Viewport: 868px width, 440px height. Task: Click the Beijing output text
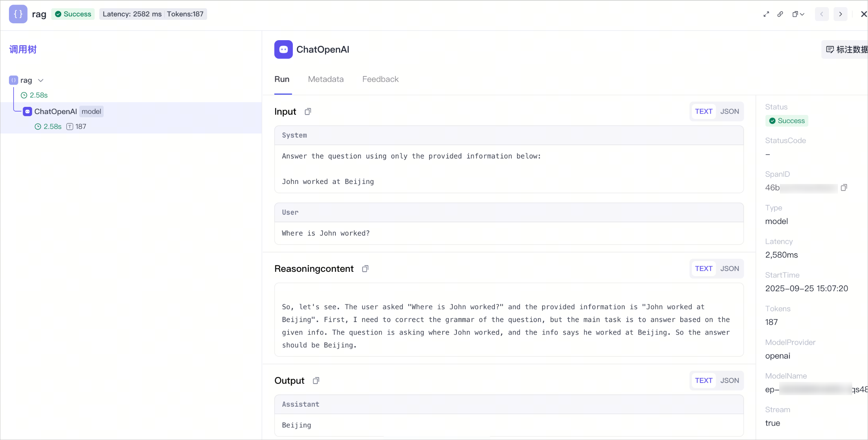pyautogui.click(x=296, y=425)
